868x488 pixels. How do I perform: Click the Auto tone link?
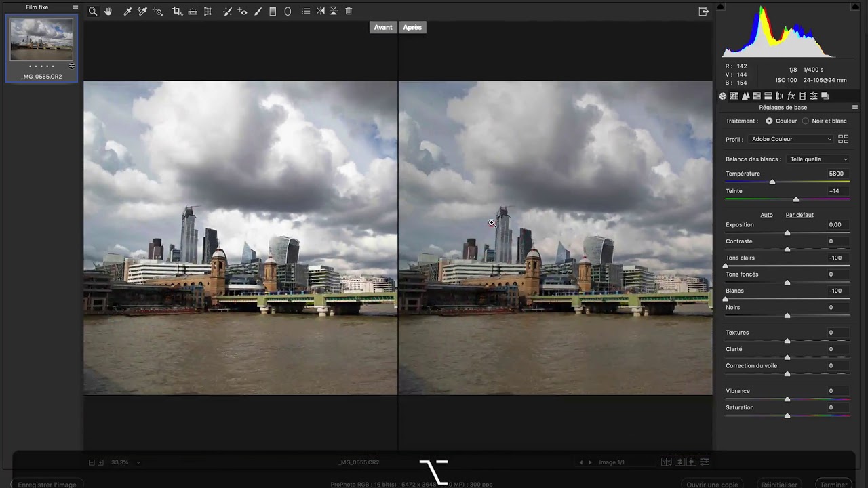766,215
